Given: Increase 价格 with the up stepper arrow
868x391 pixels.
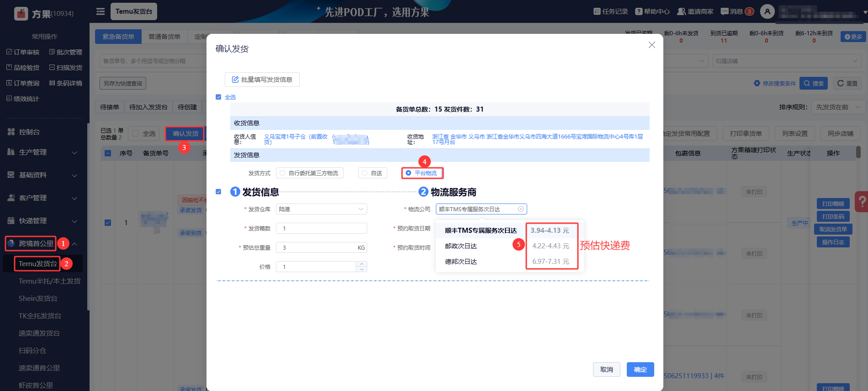Looking at the screenshot, I should (362, 264).
